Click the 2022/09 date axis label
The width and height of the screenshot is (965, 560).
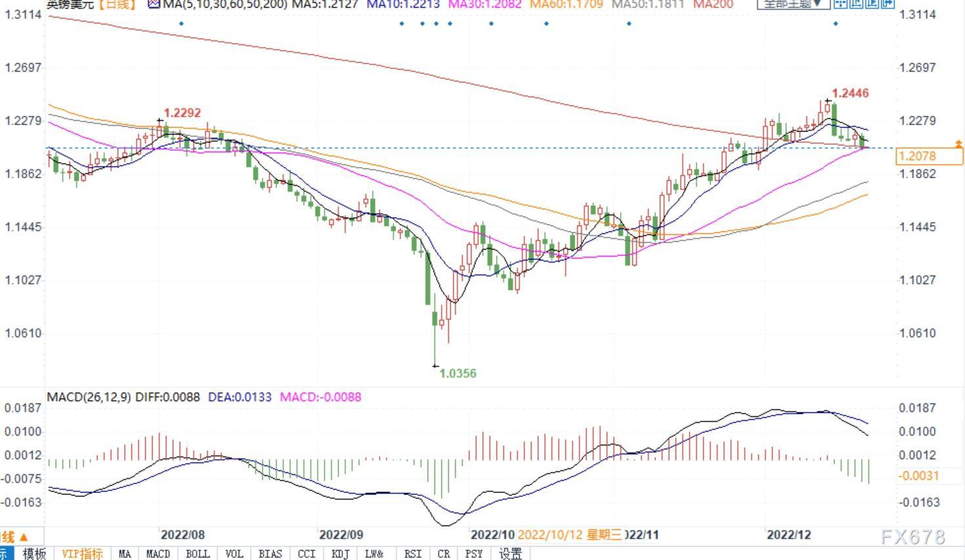point(341,534)
